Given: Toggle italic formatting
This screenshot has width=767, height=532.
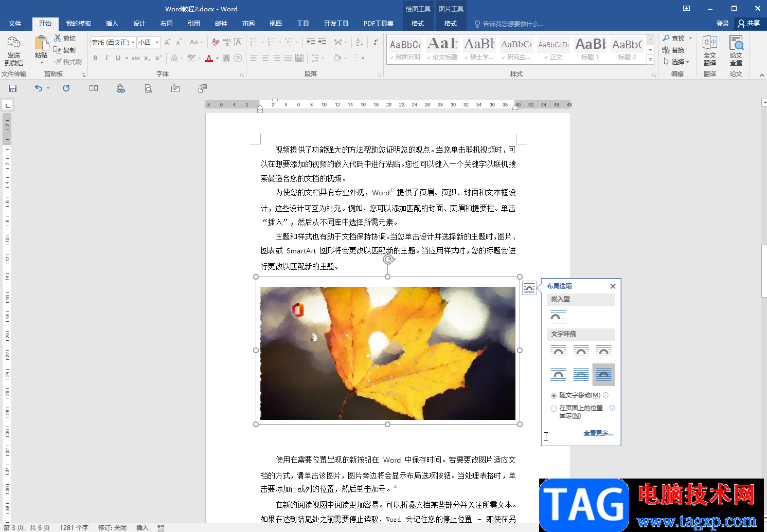Looking at the screenshot, I should coord(106,58).
